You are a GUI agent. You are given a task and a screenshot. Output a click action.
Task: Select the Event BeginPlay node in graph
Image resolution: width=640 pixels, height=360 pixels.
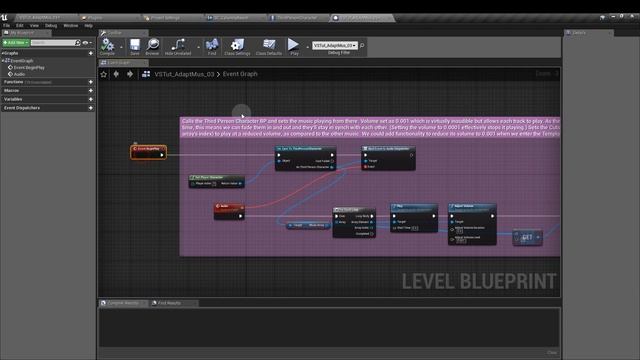click(149, 152)
